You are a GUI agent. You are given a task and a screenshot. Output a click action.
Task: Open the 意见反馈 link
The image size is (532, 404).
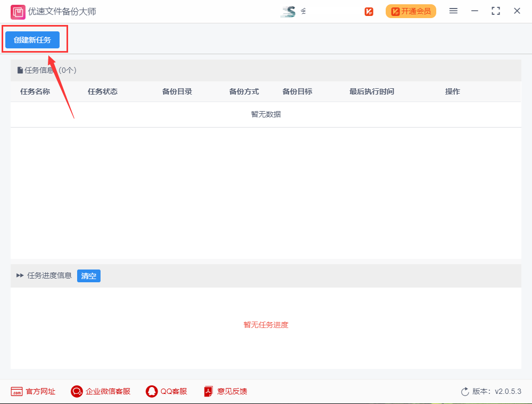pyautogui.click(x=232, y=391)
